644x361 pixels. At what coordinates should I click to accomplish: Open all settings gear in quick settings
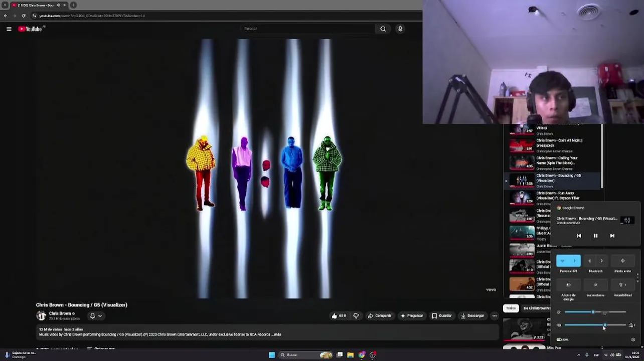click(x=633, y=339)
